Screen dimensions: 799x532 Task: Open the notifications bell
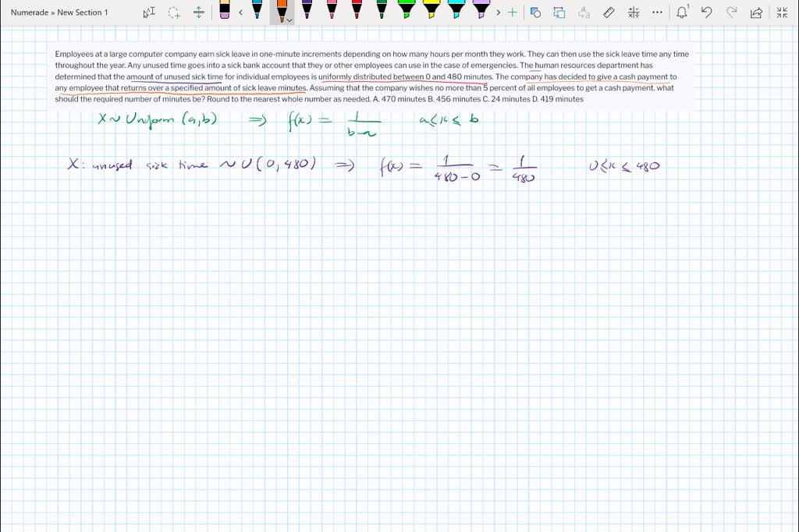click(x=682, y=12)
